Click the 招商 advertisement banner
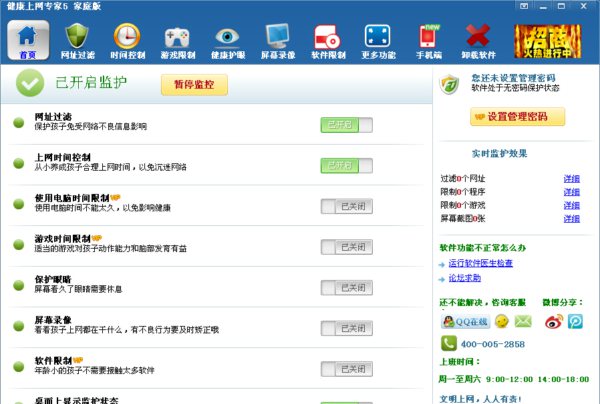The height and width of the screenshot is (404, 600). coord(546,40)
